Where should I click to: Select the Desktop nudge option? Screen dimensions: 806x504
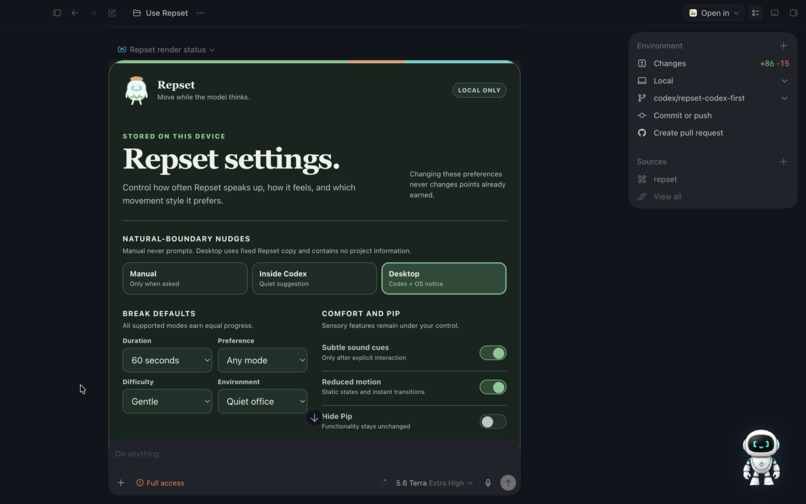[444, 278]
